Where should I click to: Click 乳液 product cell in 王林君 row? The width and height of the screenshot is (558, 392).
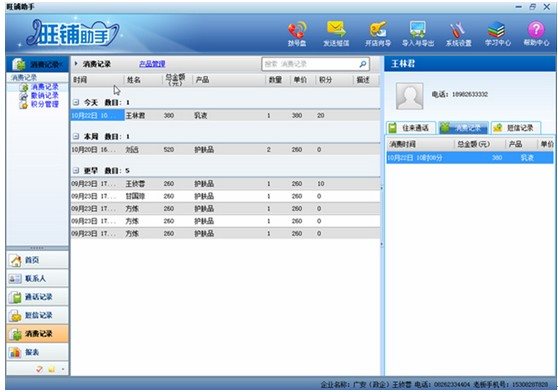click(201, 116)
